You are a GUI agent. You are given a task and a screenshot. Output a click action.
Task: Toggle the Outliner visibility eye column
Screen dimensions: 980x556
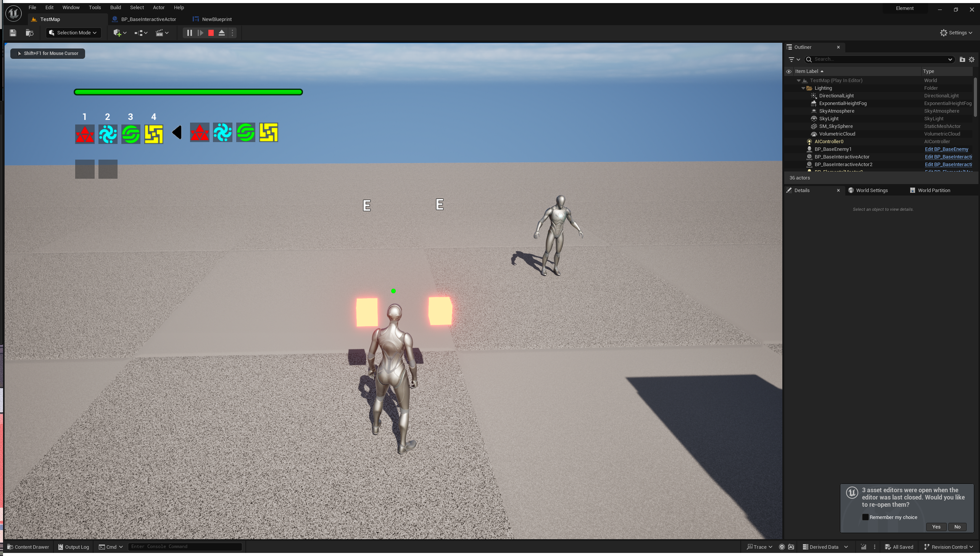point(789,71)
